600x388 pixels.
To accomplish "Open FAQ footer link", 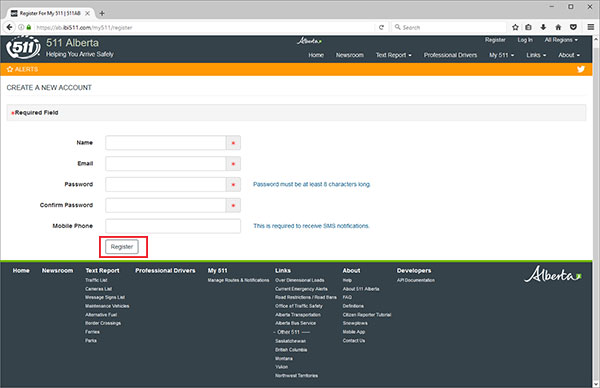I will tap(347, 297).
